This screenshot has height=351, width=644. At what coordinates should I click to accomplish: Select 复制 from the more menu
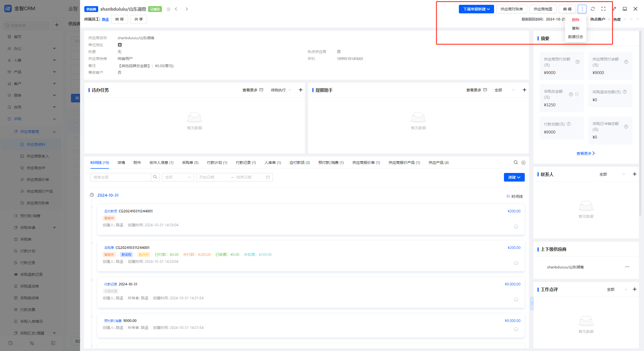click(575, 28)
